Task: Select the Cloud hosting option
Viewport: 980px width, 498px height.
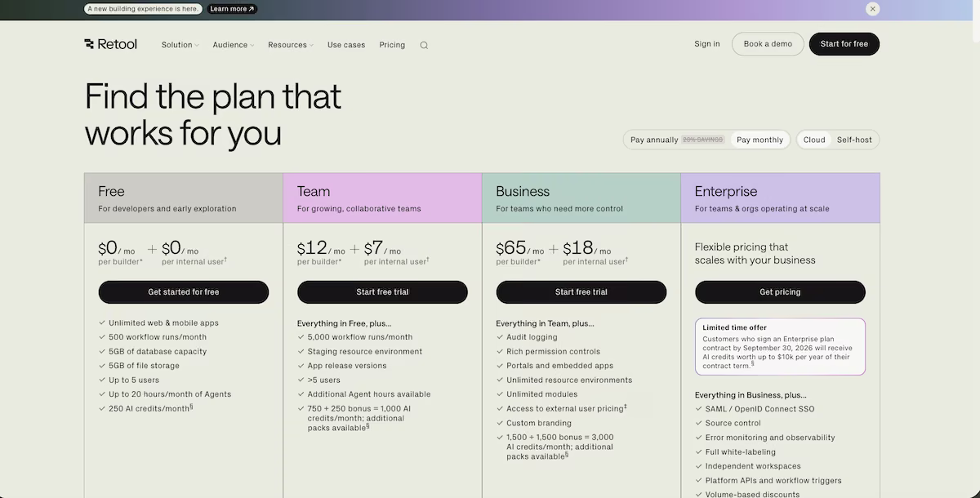Action: pos(814,140)
